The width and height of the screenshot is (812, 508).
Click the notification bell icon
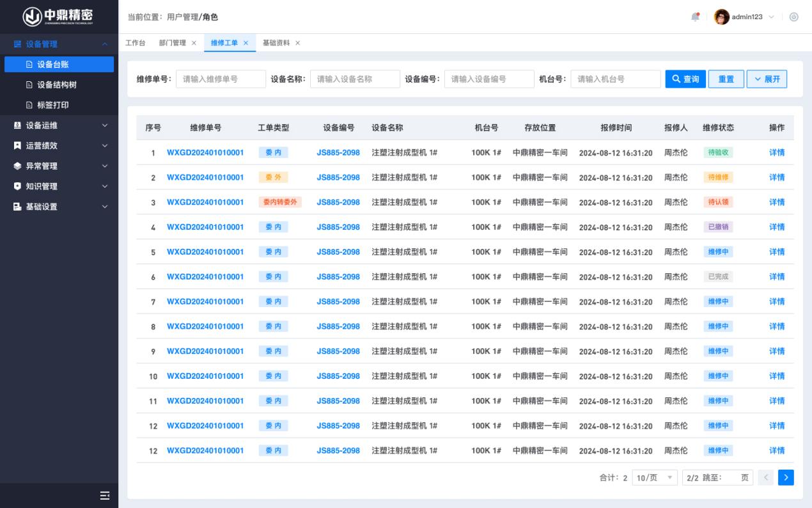click(x=695, y=17)
